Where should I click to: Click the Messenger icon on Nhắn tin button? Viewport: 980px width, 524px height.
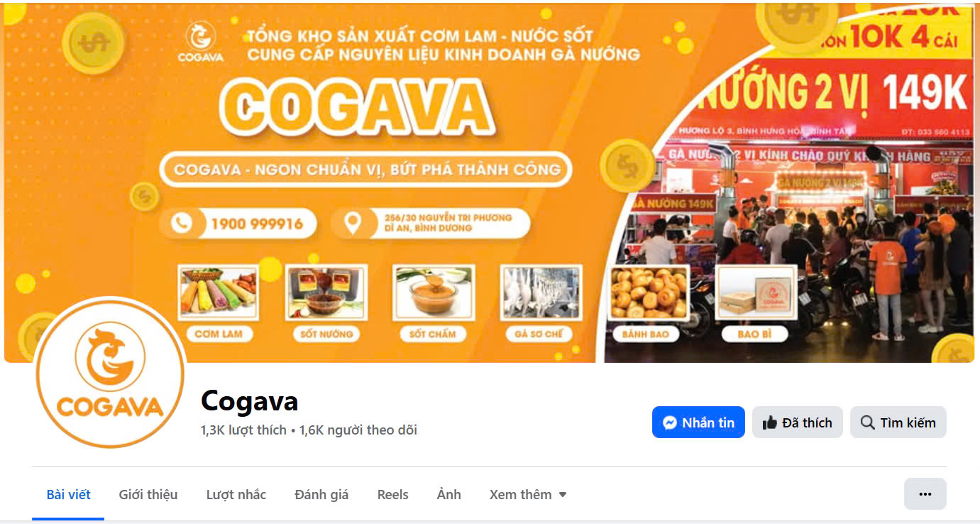[x=669, y=422]
